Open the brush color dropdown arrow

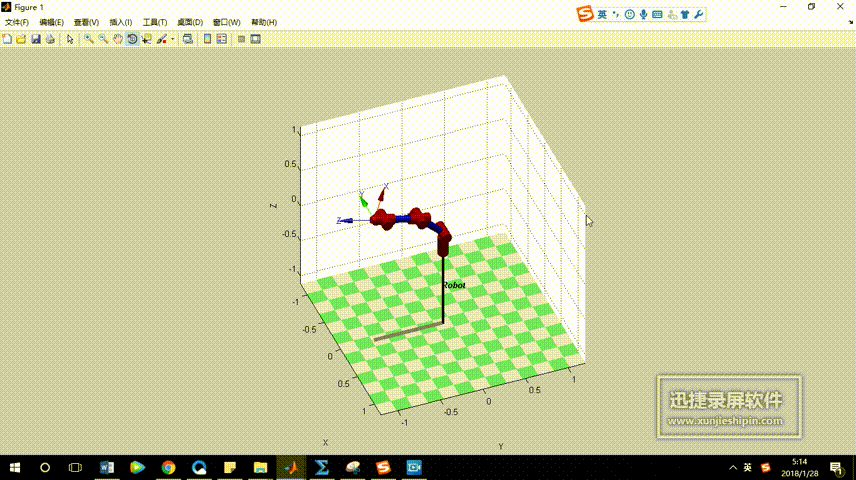click(173, 39)
